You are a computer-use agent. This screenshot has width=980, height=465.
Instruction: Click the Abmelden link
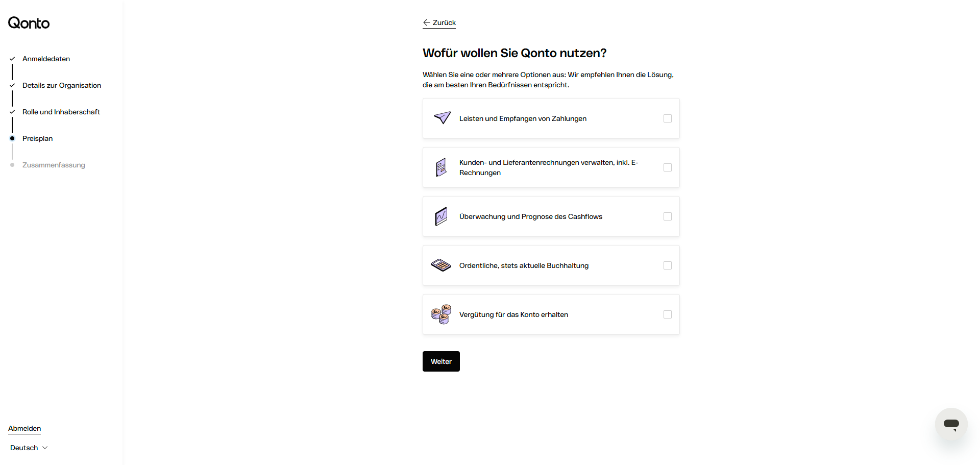pyautogui.click(x=24, y=428)
